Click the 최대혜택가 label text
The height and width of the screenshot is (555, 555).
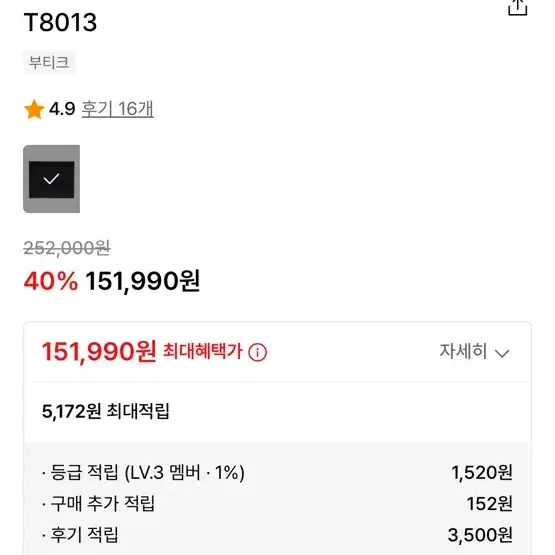click(x=202, y=351)
